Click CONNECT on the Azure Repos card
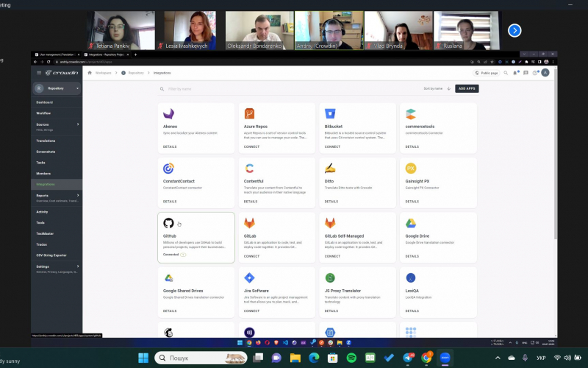 251,146
